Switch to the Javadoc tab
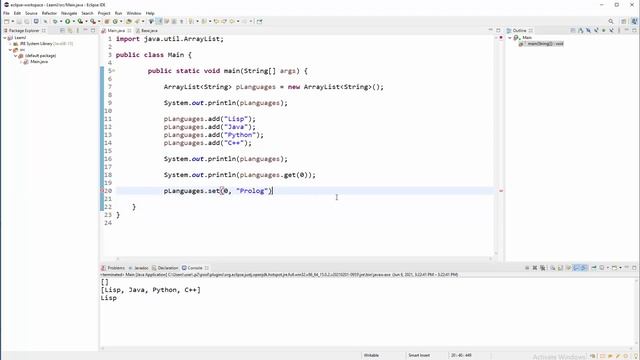 (x=139, y=268)
